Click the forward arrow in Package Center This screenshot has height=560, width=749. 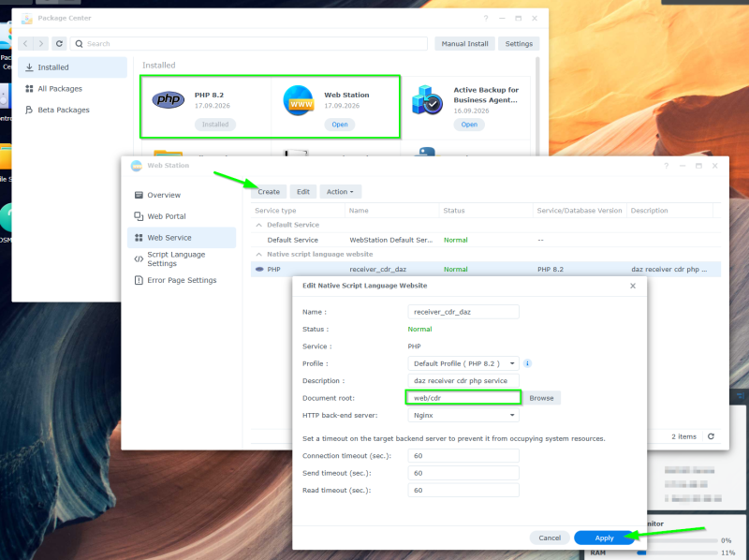click(x=41, y=43)
